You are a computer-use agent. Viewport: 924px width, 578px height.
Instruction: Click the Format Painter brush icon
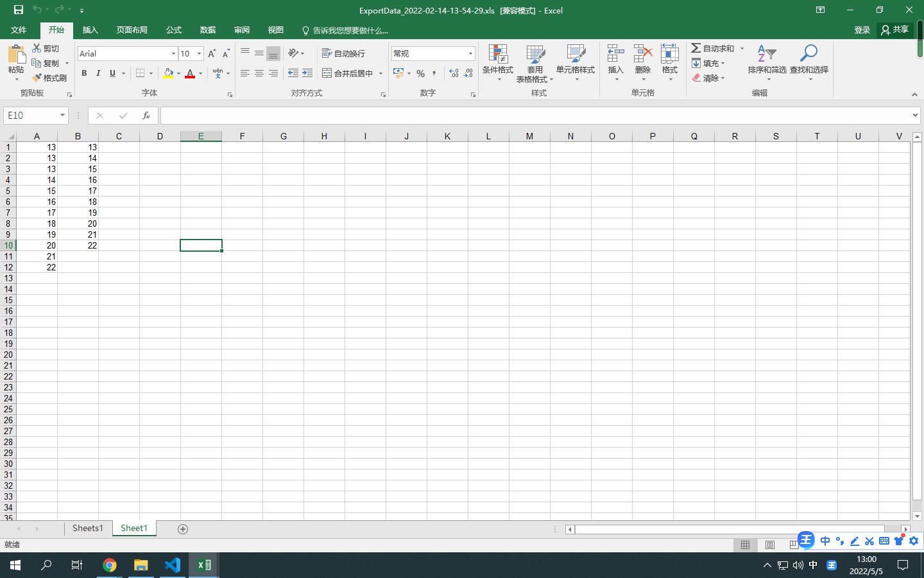[x=37, y=78]
